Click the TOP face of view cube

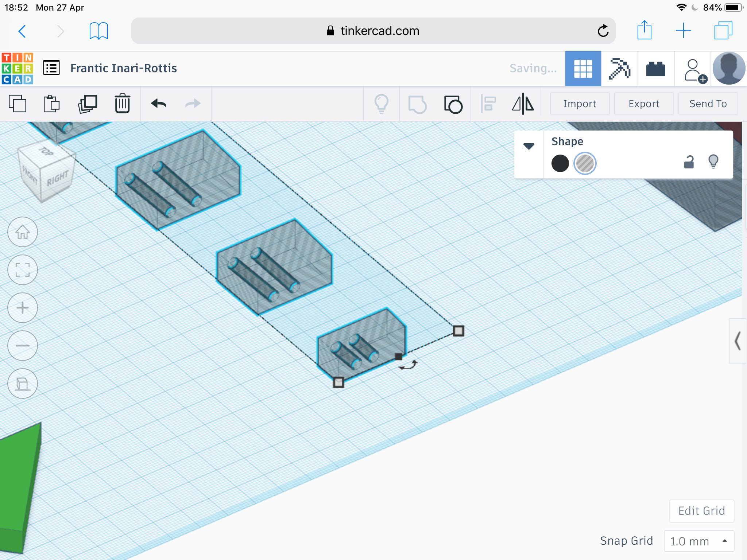click(46, 152)
